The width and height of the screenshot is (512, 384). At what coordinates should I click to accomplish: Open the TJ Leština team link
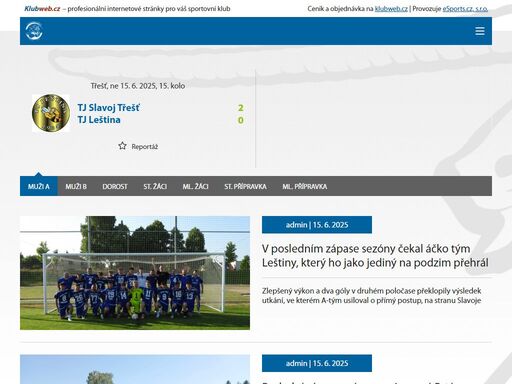[x=99, y=120]
